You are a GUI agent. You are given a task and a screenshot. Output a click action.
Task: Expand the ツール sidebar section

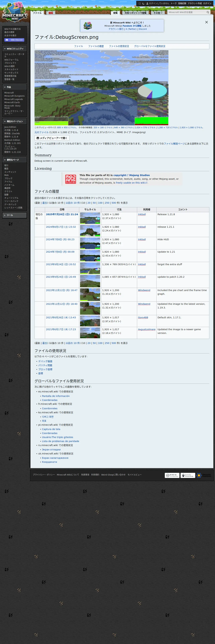pos(15,215)
